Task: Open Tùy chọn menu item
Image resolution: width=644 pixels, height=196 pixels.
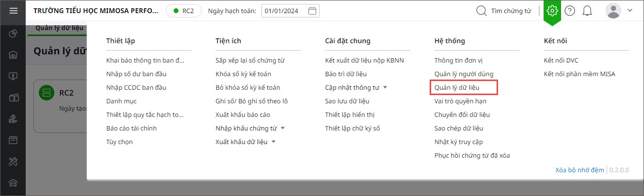Action: coord(119,142)
